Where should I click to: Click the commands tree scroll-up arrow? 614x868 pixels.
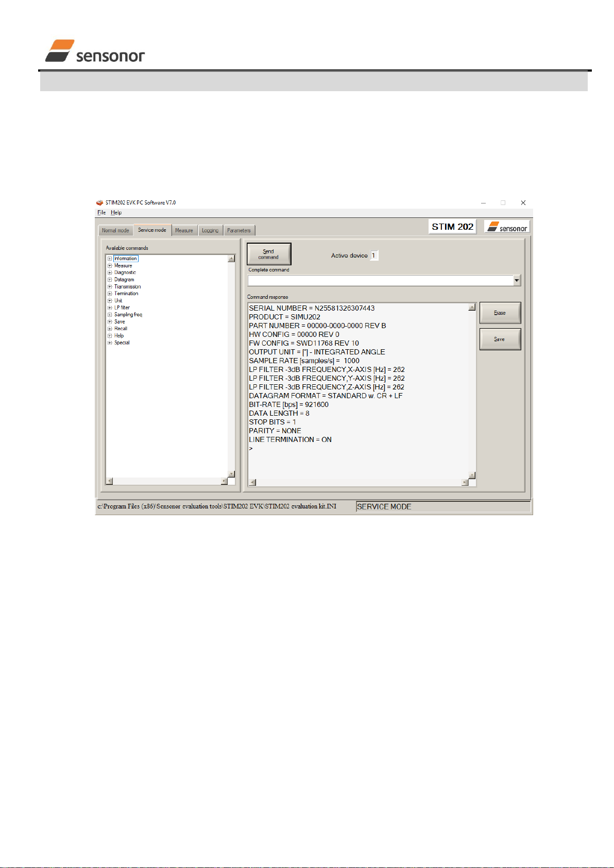pos(231,259)
